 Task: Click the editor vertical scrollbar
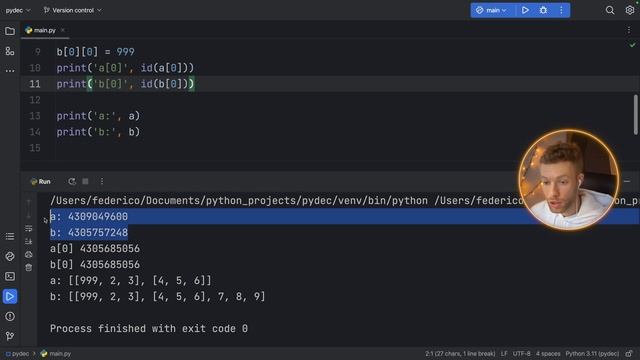pos(636,114)
